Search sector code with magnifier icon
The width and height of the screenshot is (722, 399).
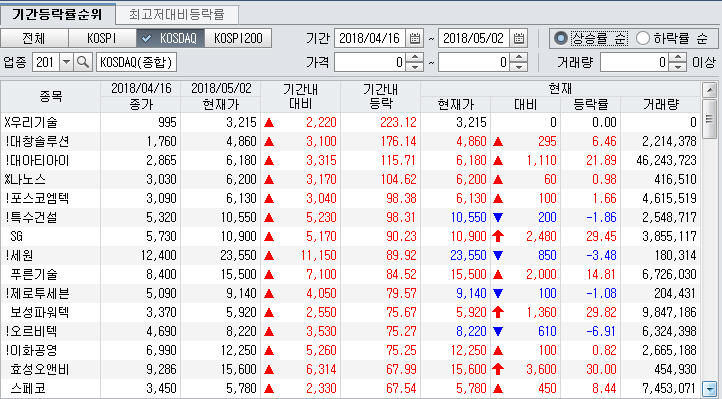83,62
